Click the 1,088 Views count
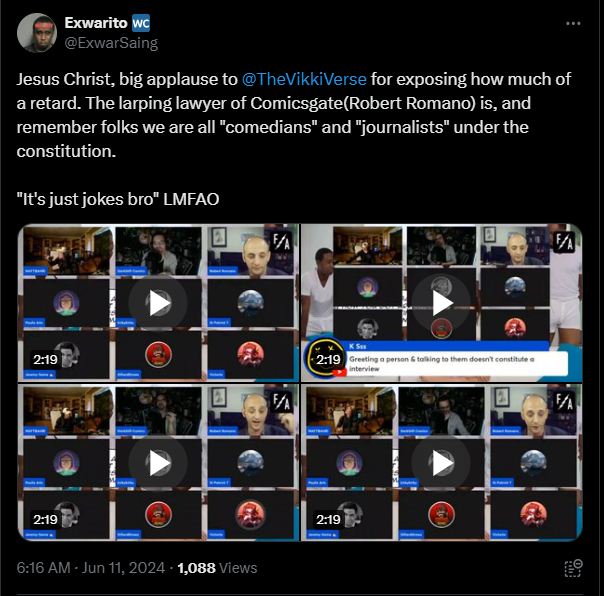 pos(217,568)
